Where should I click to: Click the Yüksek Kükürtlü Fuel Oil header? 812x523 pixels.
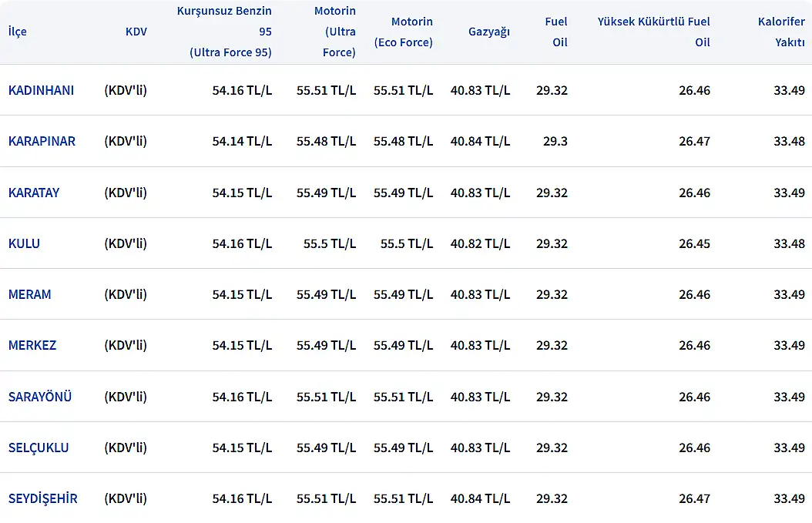[x=654, y=32]
